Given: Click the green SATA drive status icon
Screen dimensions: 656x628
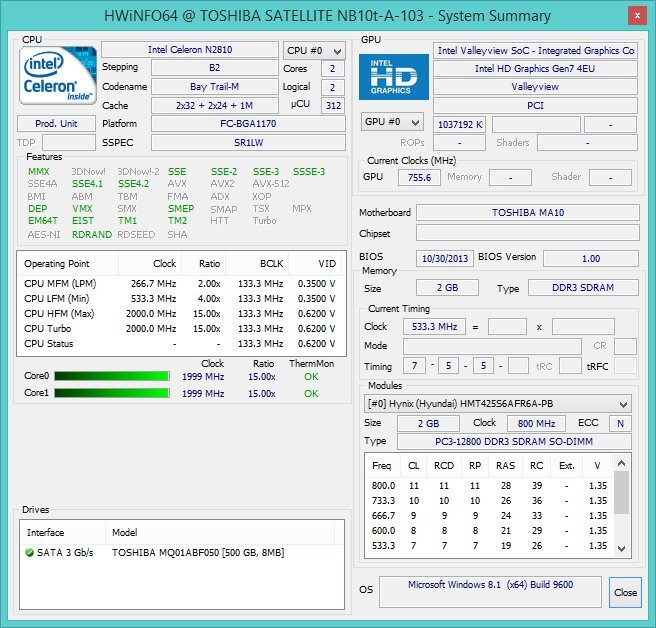Looking at the screenshot, I should tap(30, 552).
